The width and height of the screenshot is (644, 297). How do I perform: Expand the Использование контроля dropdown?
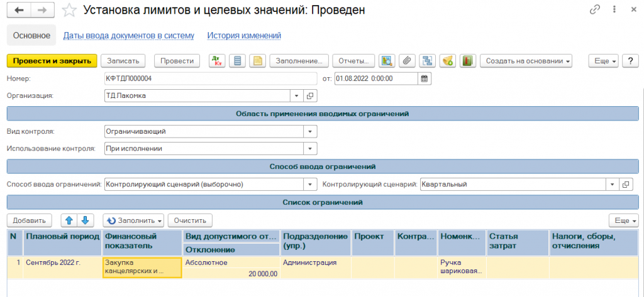[x=310, y=149]
